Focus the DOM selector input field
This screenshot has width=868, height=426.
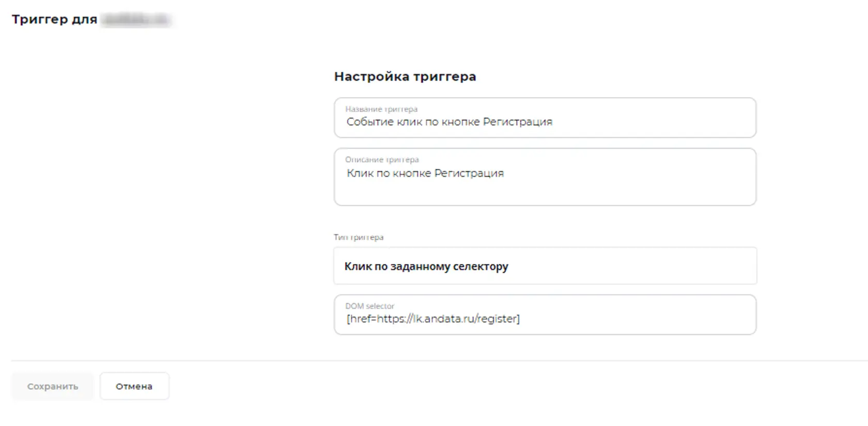coord(545,314)
